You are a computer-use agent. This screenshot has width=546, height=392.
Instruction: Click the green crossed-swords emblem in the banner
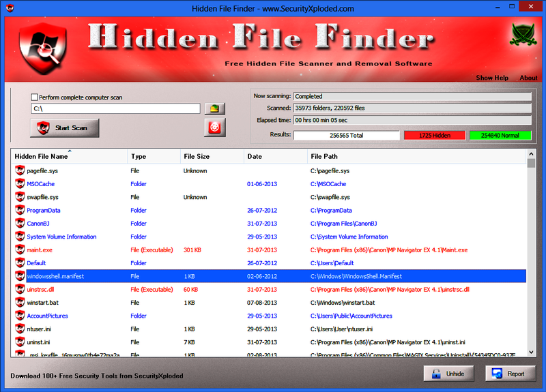coord(523,35)
